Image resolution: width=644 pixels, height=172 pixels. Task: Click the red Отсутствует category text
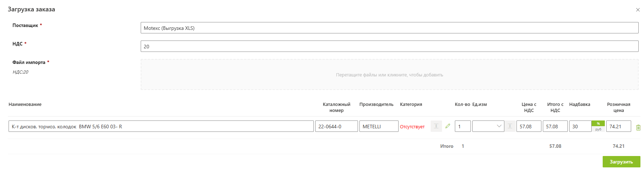412,127
